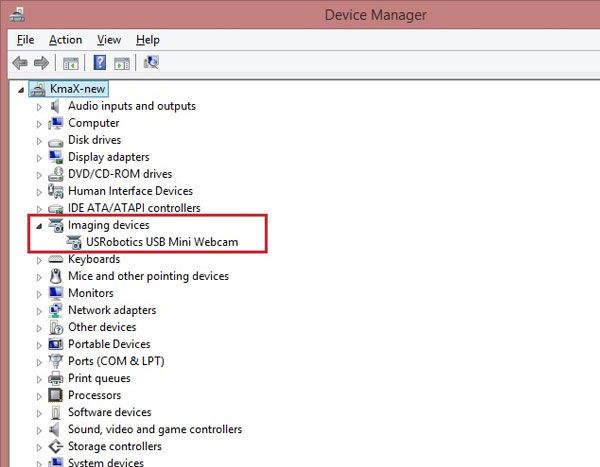The image size is (600, 467).
Task: Click the Software devices icon
Action: point(56,412)
